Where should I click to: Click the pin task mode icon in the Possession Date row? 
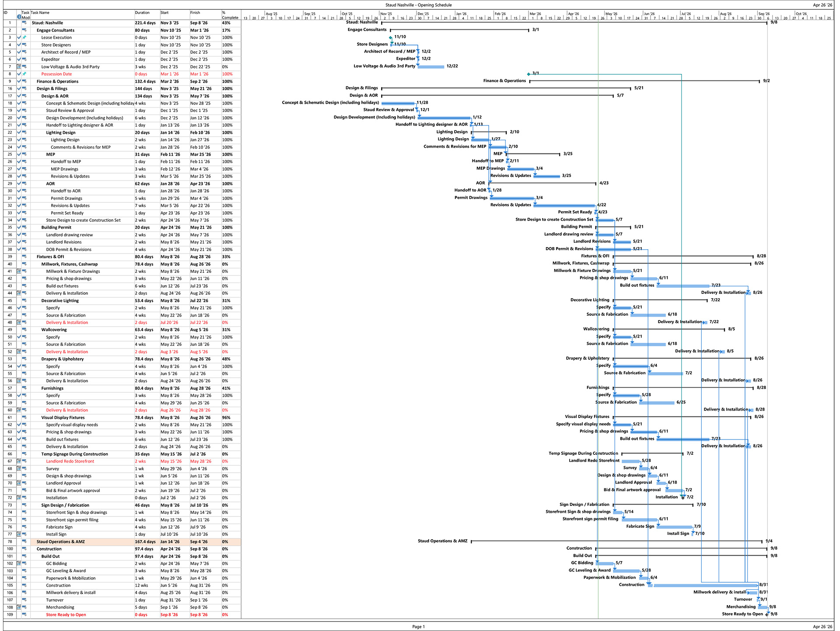coord(24,74)
